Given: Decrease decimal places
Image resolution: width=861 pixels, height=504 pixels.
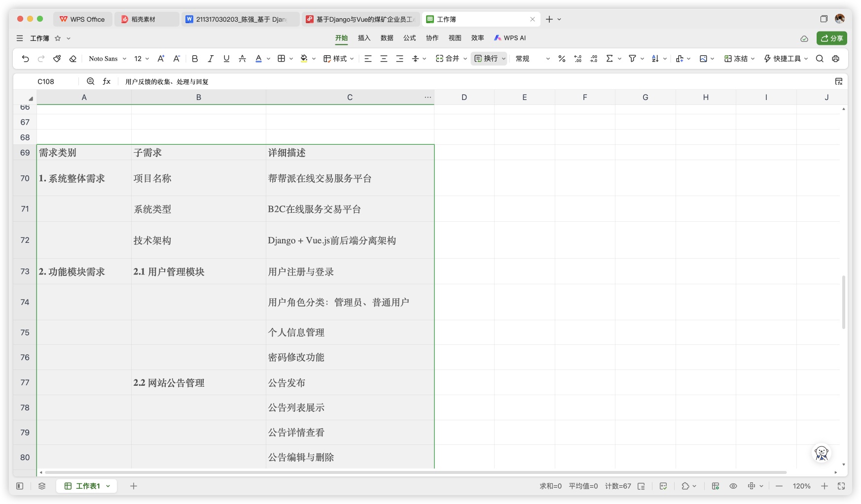Looking at the screenshot, I should pos(594,59).
